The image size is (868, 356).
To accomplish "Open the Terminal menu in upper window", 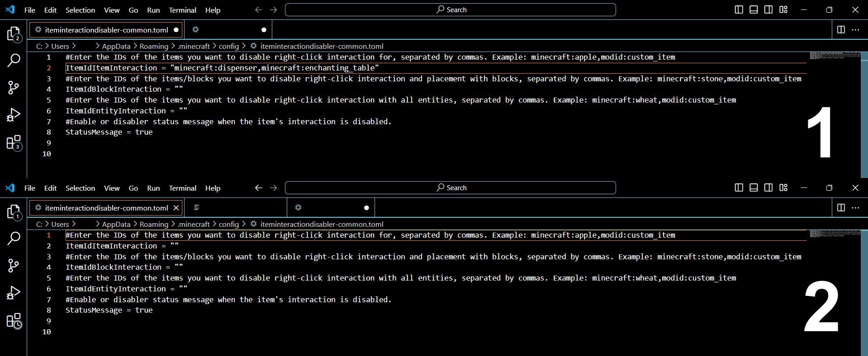I will 183,10.
